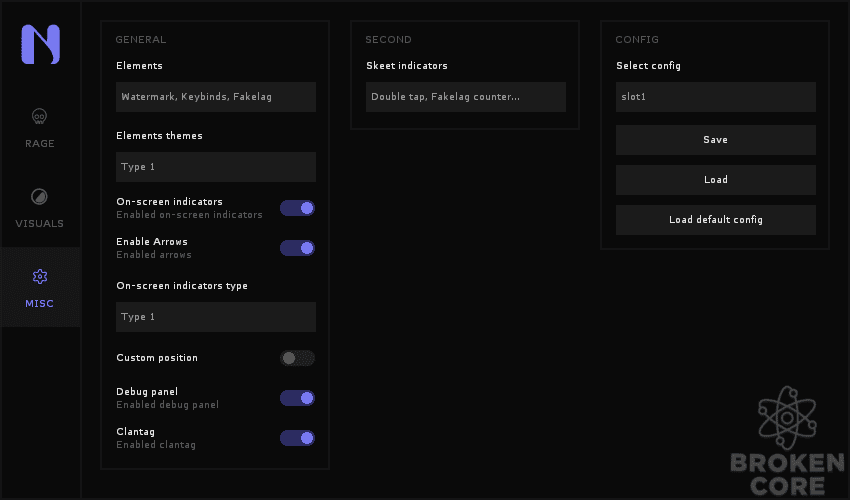Open the Elements dropdown with Watermark, Keybinds, Fakelag
Screen dimensions: 850x500
coord(216,97)
